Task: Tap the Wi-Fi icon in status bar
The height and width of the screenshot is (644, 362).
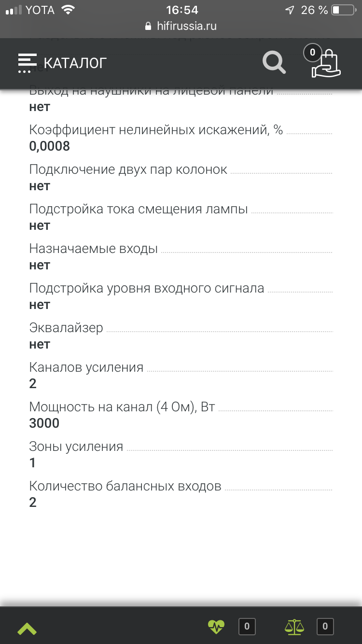Action: (69, 10)
